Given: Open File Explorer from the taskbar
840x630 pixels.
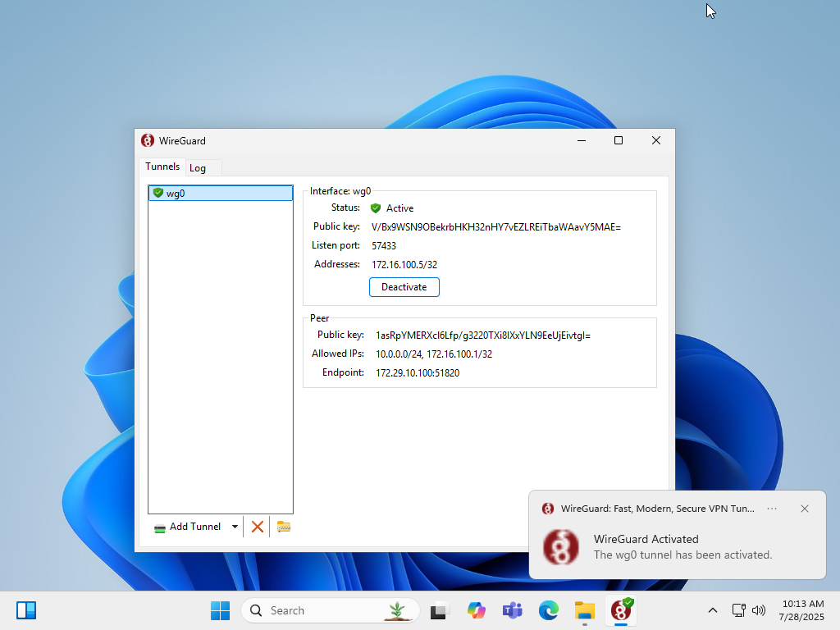Looking at the screenshot, I should 584,610.
